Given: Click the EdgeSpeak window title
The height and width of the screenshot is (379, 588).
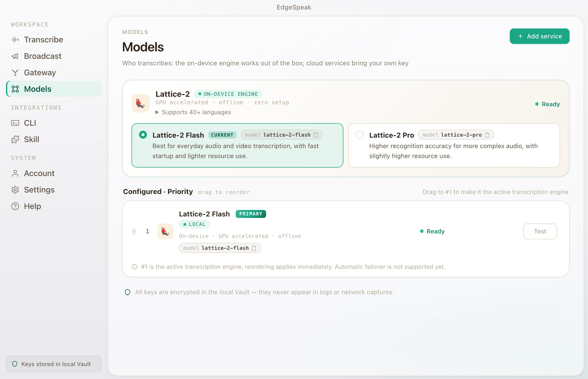Looking at the screenshot, I should (x=294, y=7).
